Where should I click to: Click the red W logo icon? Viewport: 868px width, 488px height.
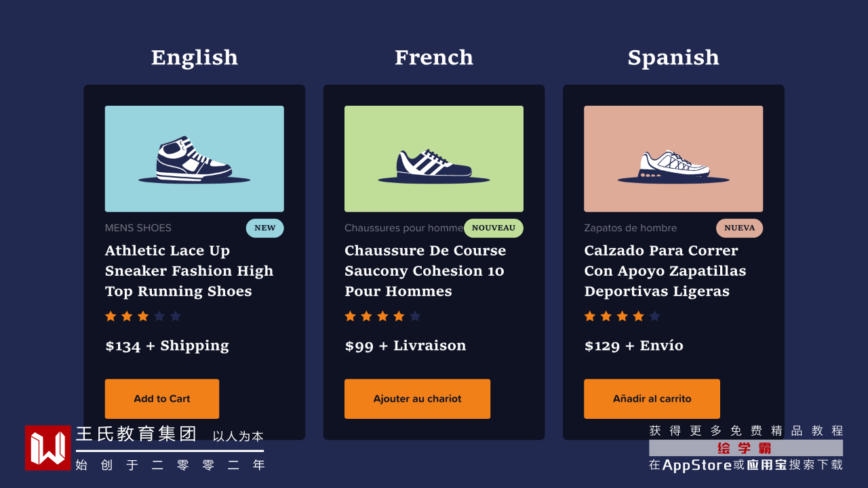[x=47, y=447]
